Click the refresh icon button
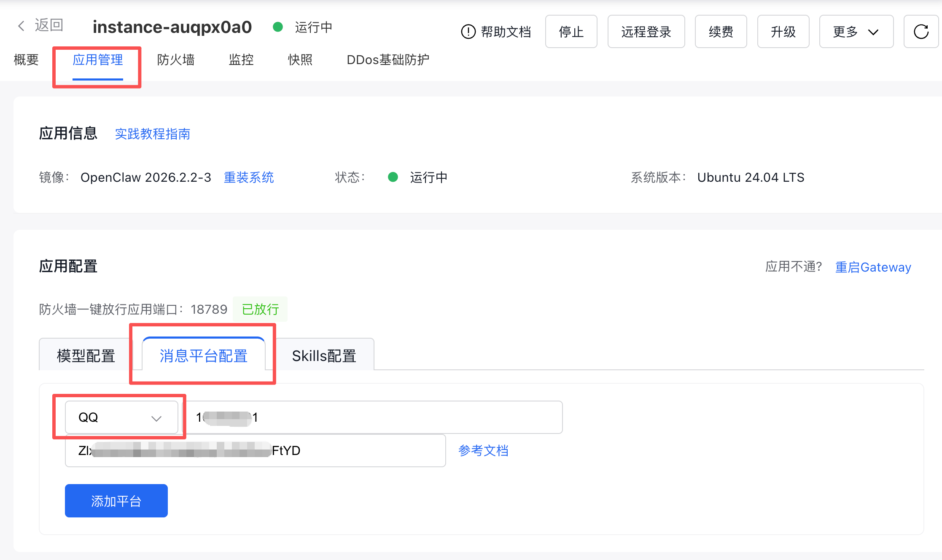The height and width of the screenshot is (560, 942). click(921, 32)
